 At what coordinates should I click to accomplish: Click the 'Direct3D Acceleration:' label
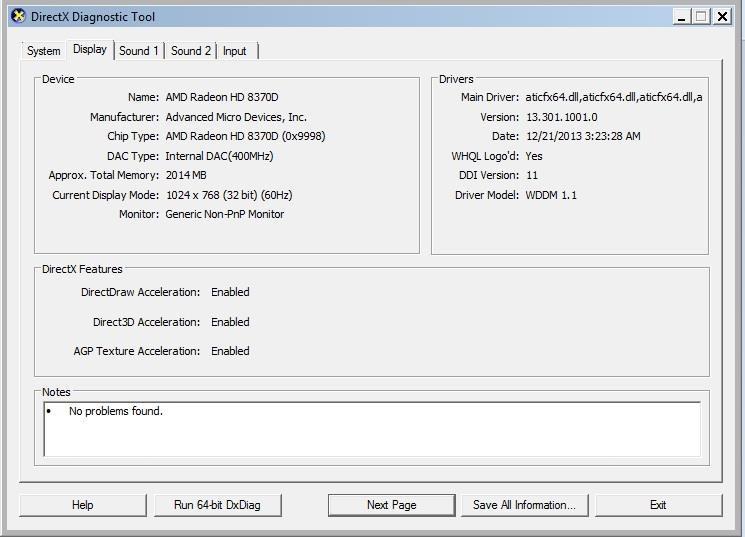(146, 322)
